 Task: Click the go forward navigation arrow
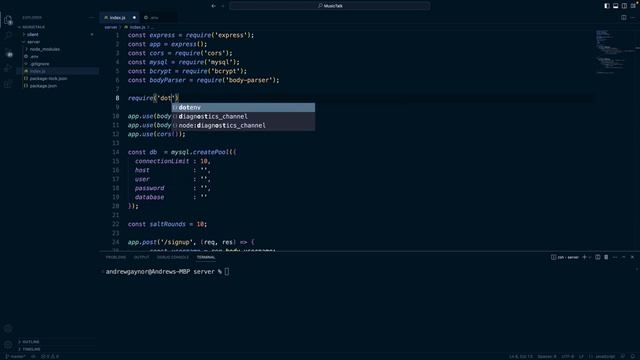tap(223, 6)
